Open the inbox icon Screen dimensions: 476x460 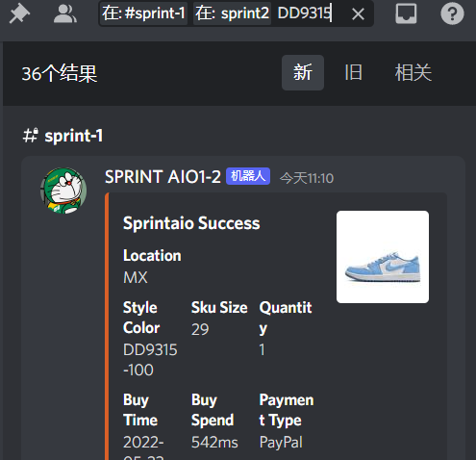[406, 13]
